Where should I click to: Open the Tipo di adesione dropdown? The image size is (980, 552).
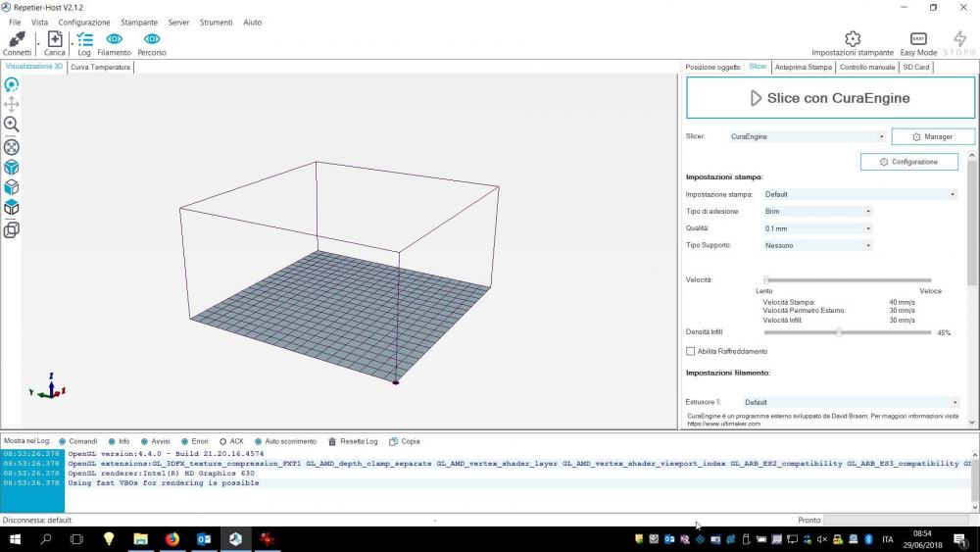click(x=817, y=211)
